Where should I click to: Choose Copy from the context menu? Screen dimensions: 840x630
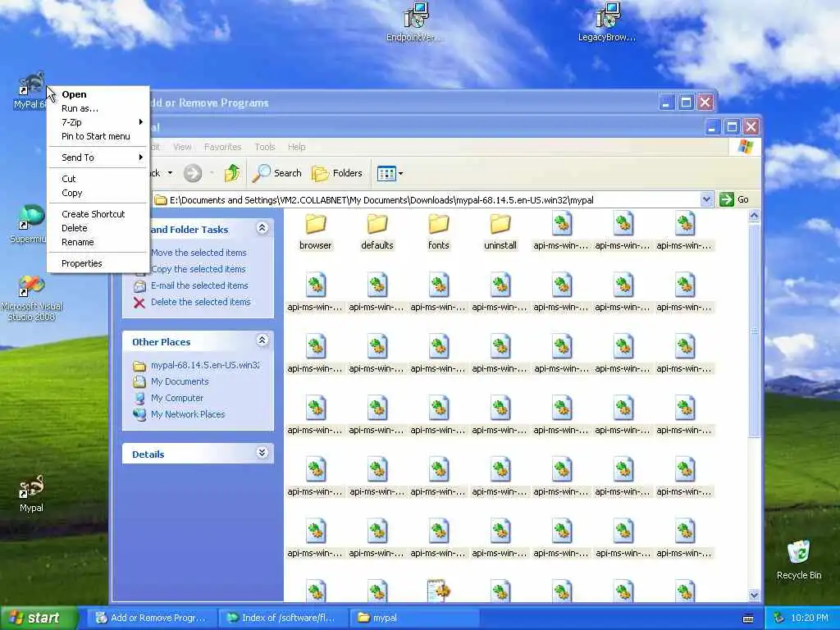72,192
